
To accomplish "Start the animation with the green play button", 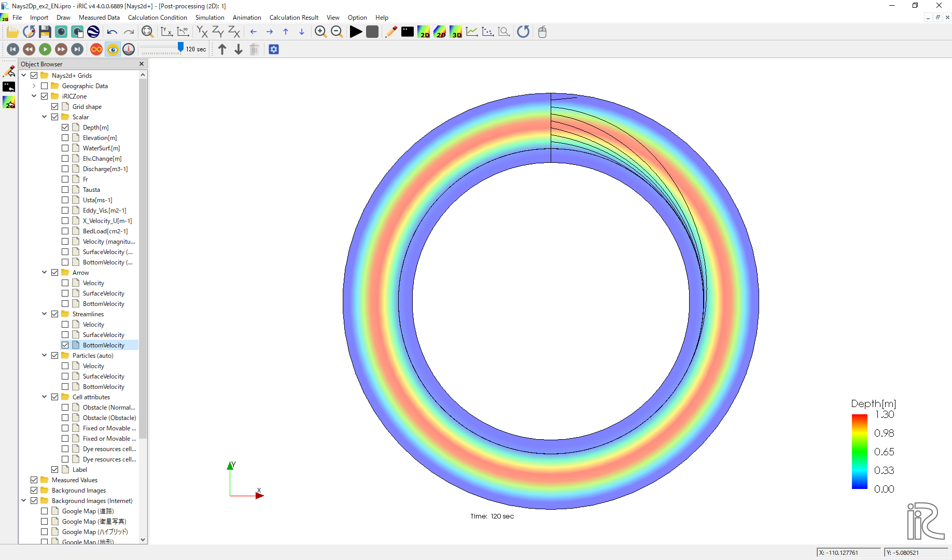I will pos(45,49).
